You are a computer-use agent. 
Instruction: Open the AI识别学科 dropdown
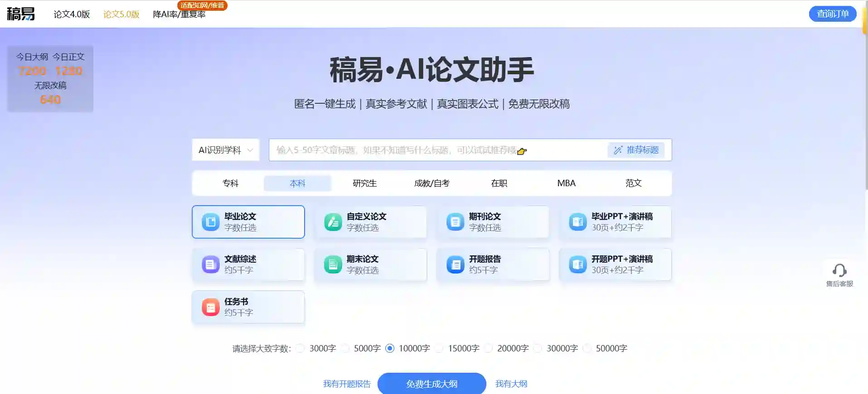click(226, 150)
